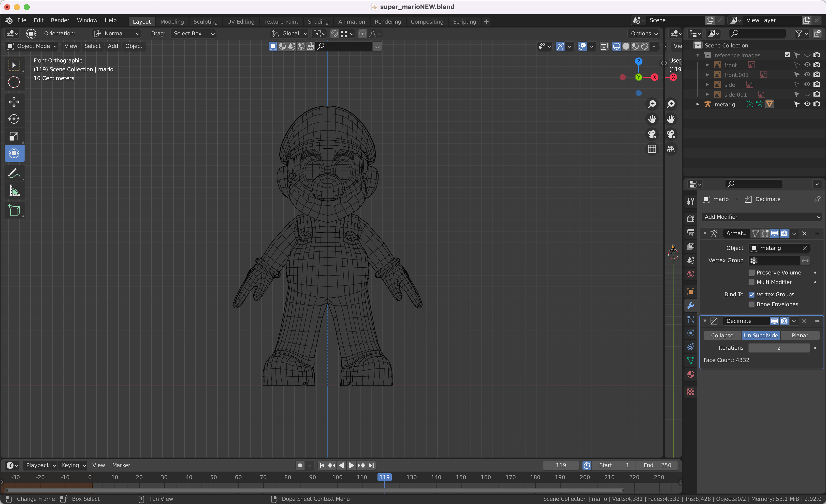The image size is (826, 504).
Task: Activate the Select Box tool
Action: coord(14,65)
